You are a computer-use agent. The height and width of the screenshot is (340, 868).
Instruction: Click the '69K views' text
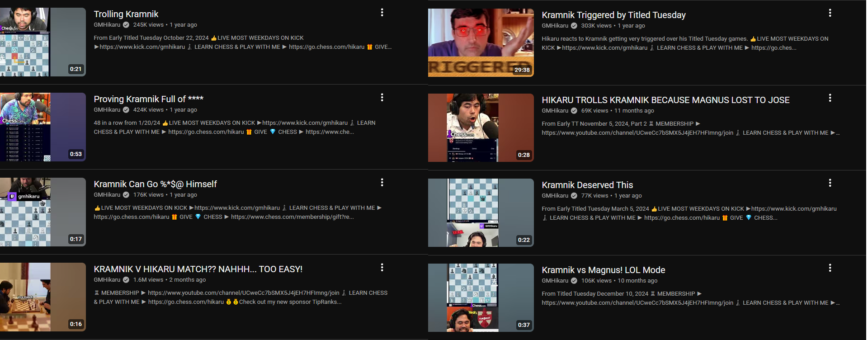point(594,111)
